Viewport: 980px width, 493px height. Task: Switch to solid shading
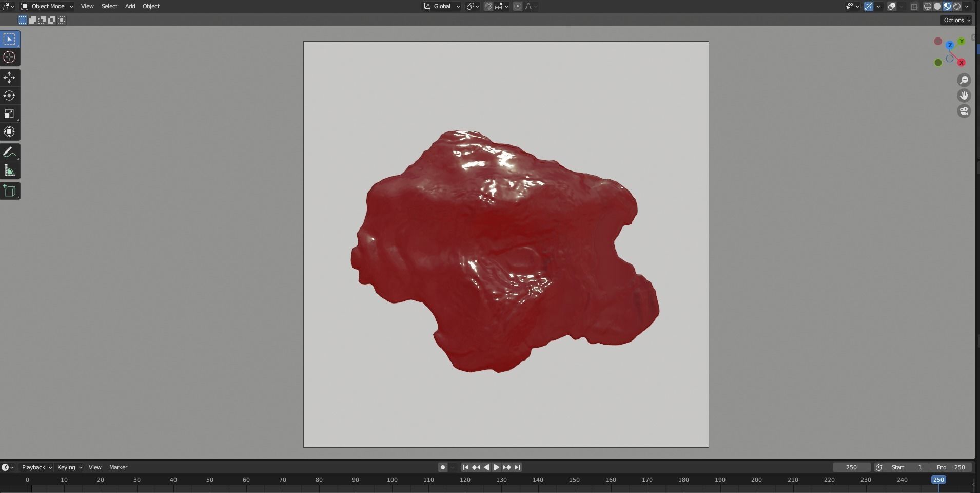(937, 6)
